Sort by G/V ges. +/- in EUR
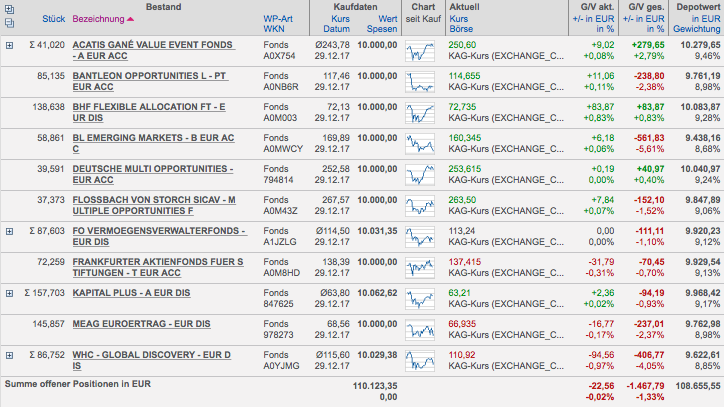 (x=643, y=19)
